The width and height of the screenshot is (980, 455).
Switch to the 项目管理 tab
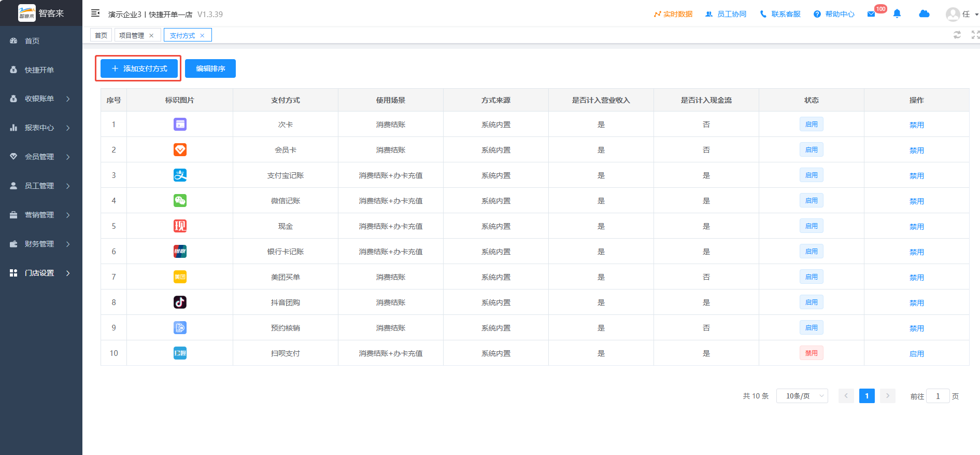pos(132,35)
